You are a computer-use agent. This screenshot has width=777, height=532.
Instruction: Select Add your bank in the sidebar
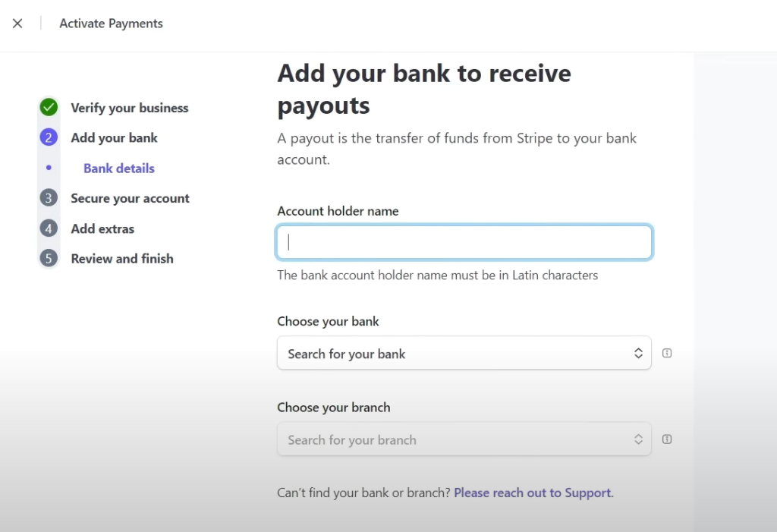tap(114, 137)
